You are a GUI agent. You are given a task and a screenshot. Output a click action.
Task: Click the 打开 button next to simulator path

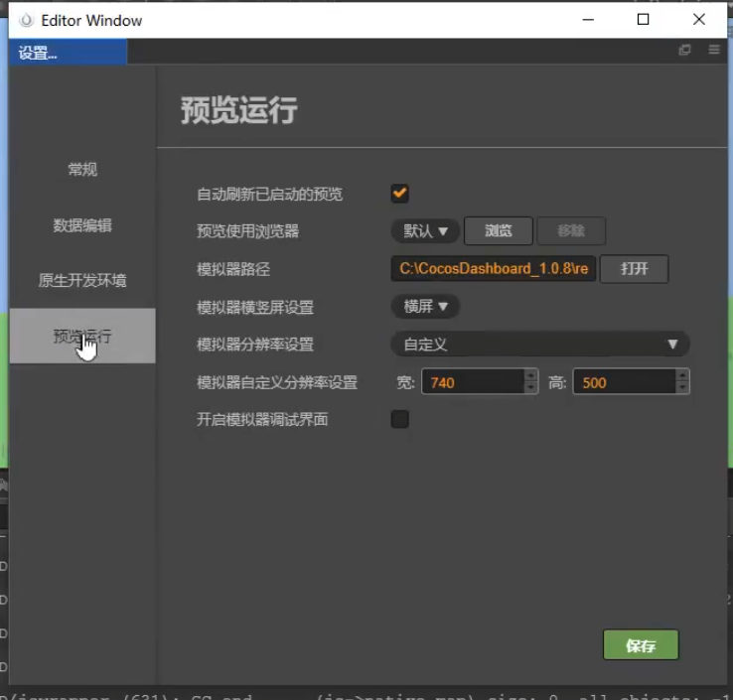click(x=635, y=269)
